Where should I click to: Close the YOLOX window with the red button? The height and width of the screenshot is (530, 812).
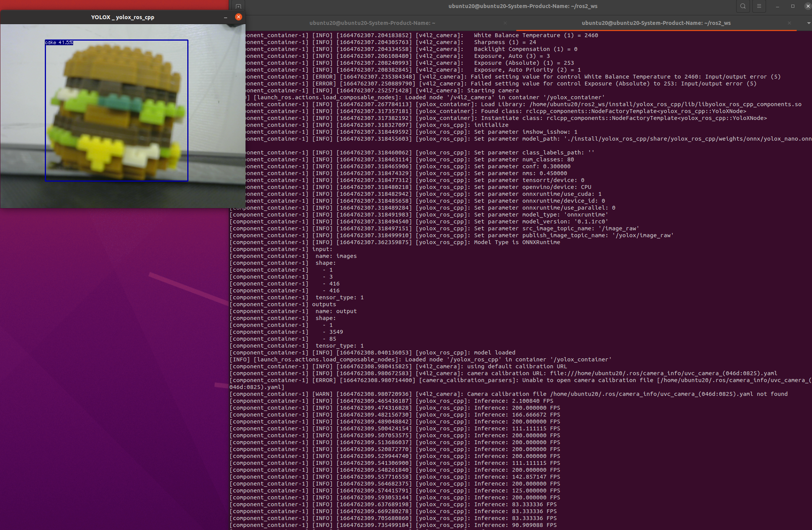click(239, 17)
